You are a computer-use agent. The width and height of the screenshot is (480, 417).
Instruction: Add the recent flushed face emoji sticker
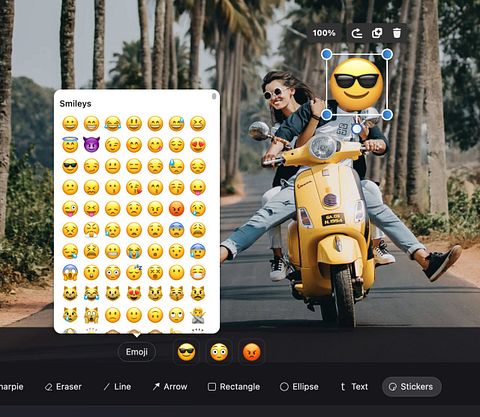tap(219, 352)
